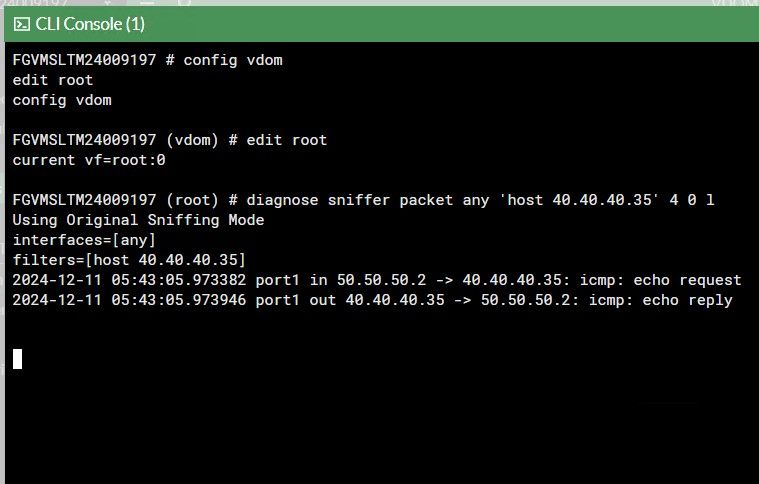The image size is (759, 484).
Task: Click the green header bar empty area
Action: point(450,23)
